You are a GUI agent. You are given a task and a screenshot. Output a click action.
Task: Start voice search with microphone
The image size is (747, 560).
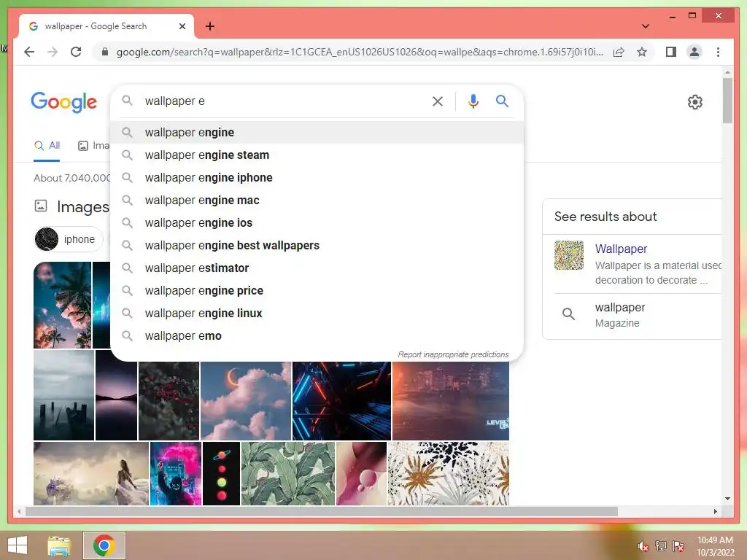pos(473,101)
